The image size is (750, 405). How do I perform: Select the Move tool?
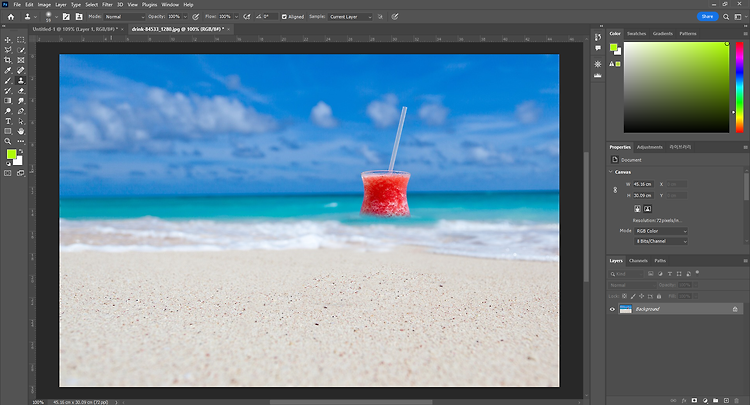pyautogui.click(x=8, y=39)
